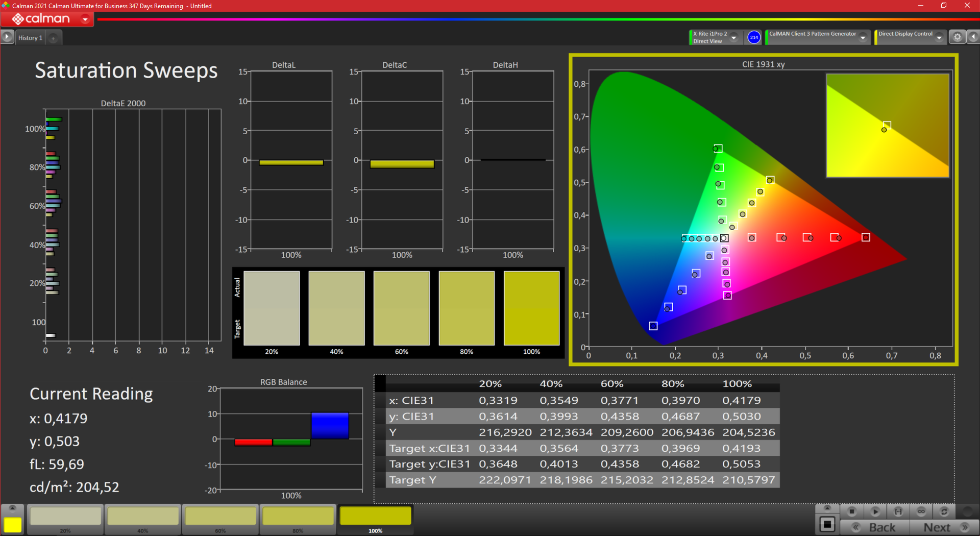980x536 pixels.
Task: Expand the CalMAN Client 3 Pattern Generator dropdown
Action: [x=863, y=37]
